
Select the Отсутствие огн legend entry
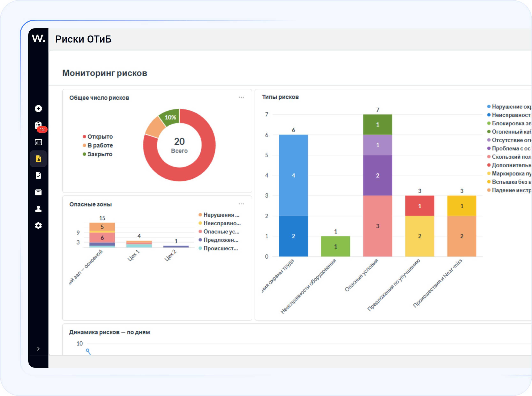click(509, 140)
